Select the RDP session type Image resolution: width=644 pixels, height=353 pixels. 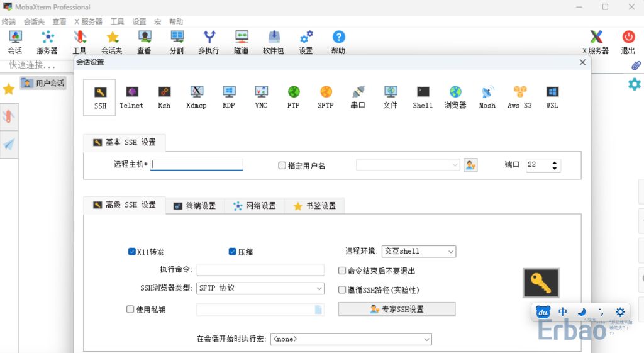tap(229, 98)
